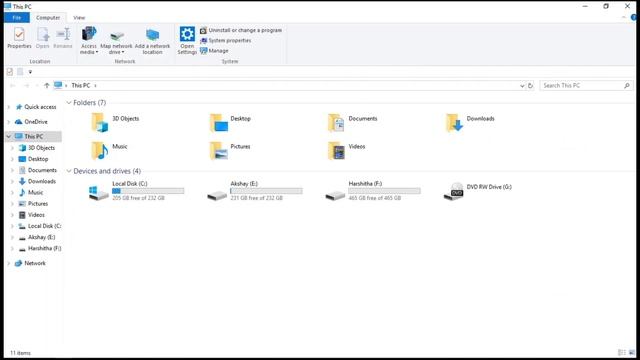This screenshot has height=360, width=640.
Task: Select the Harshitha (F:) drive icon
Action: pos(335,196)
